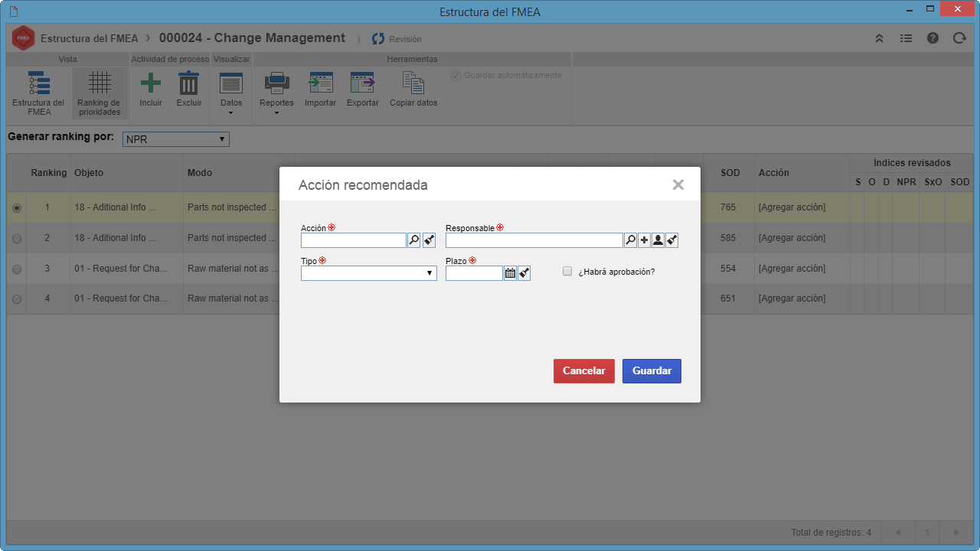Clear Acción field with brush icon
Image resolution: width=980 pixels, height=551 pixels.
click(x=429, y=240)
